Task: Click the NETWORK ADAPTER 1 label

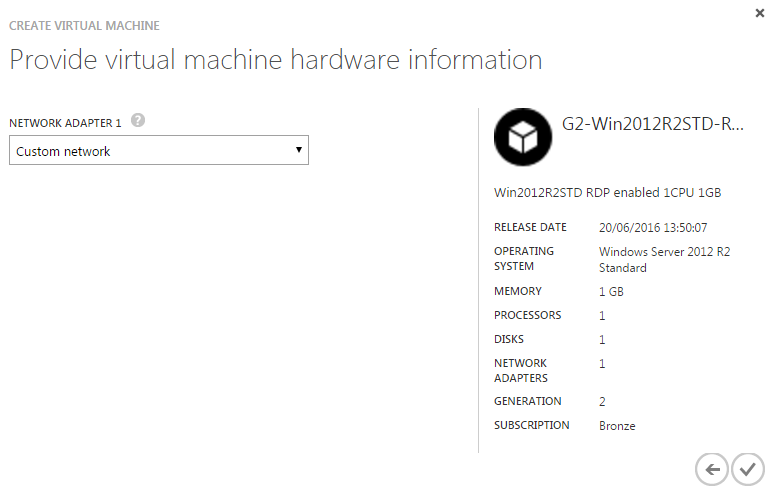Action: 65,123
